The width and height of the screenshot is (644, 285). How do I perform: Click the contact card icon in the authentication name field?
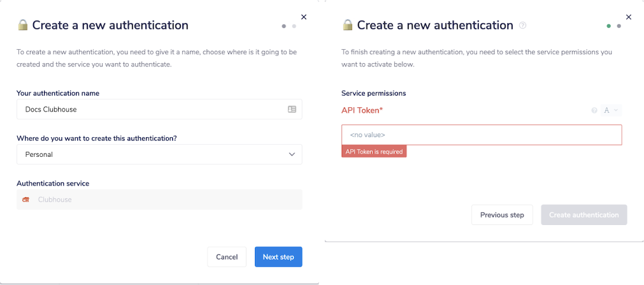coord(292,109)
